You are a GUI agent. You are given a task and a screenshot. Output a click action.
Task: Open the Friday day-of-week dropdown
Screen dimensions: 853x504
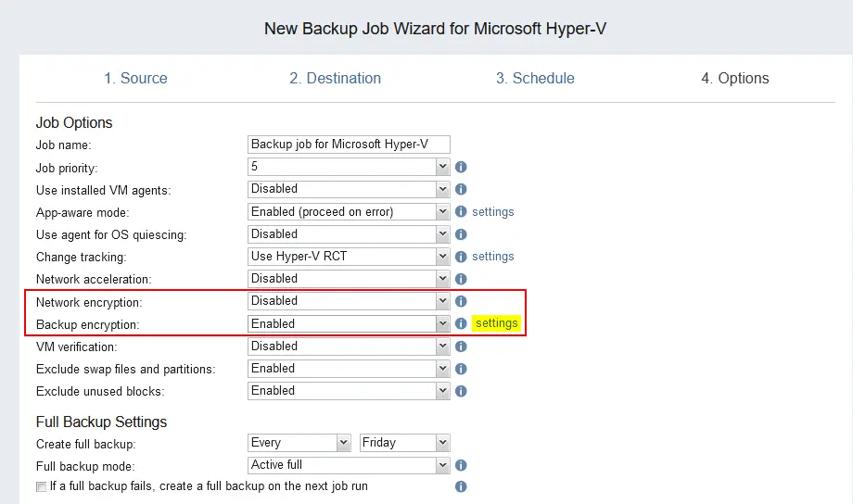click(x=405, y=443)
